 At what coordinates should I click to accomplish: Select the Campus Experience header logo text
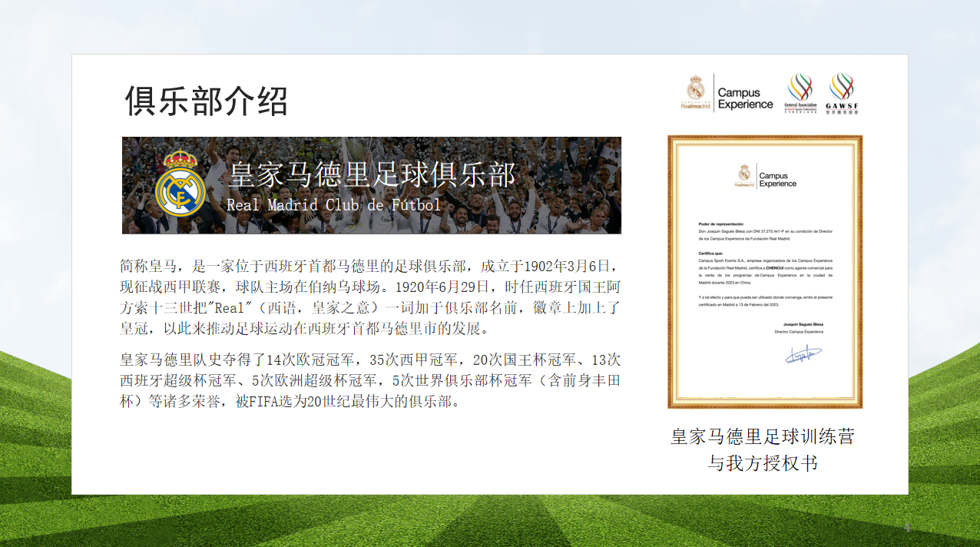point(744,98)
